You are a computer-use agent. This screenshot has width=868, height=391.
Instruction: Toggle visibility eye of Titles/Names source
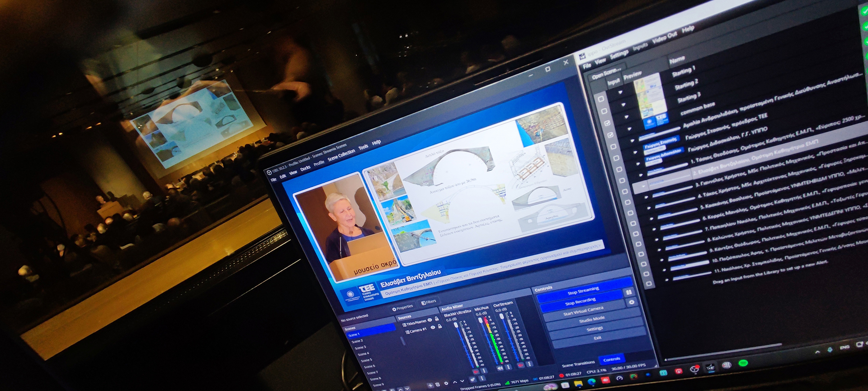tap(430, 320)
